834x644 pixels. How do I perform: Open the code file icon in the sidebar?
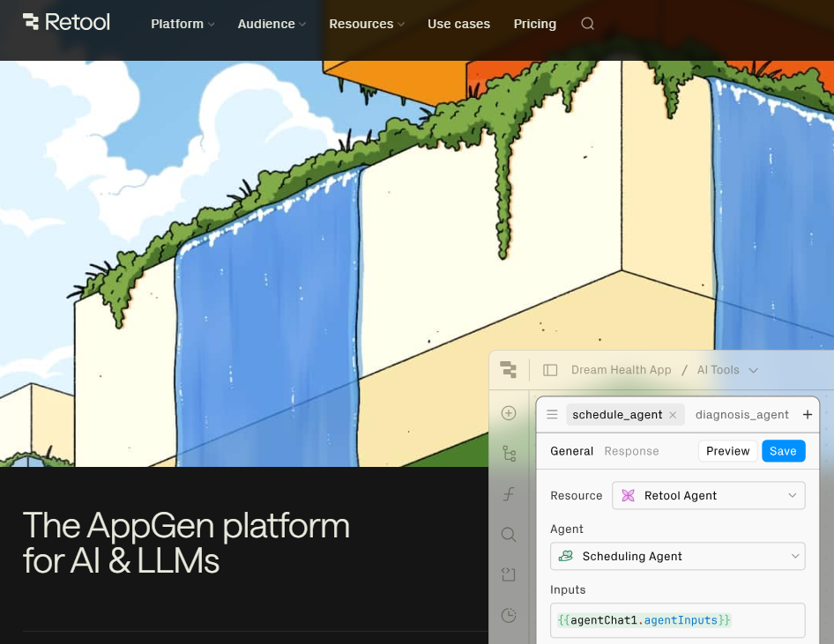509,574
